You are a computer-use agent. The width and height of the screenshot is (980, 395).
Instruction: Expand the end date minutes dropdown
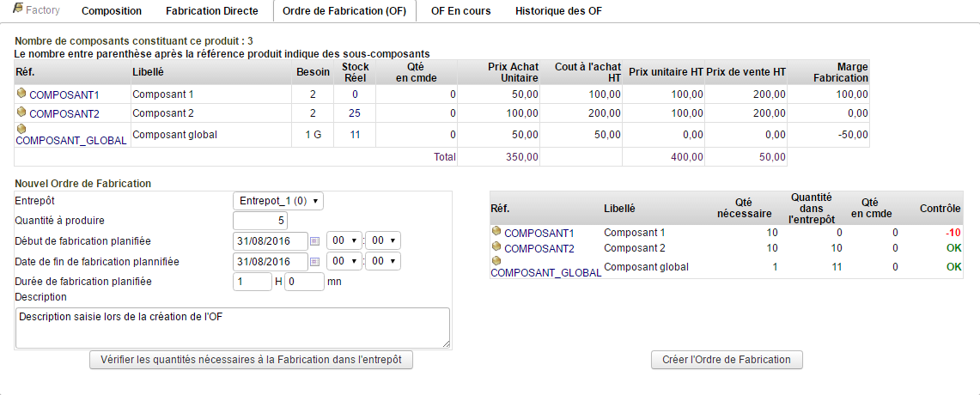click(383, 261)
